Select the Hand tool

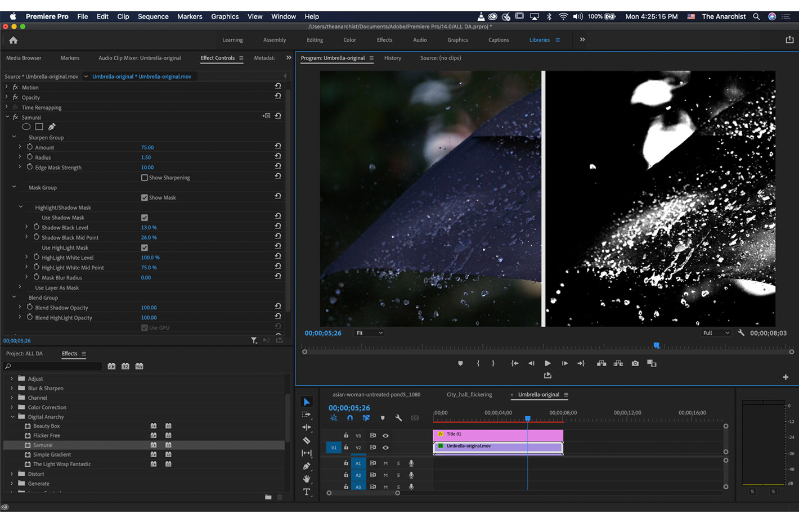pos(307,479)
